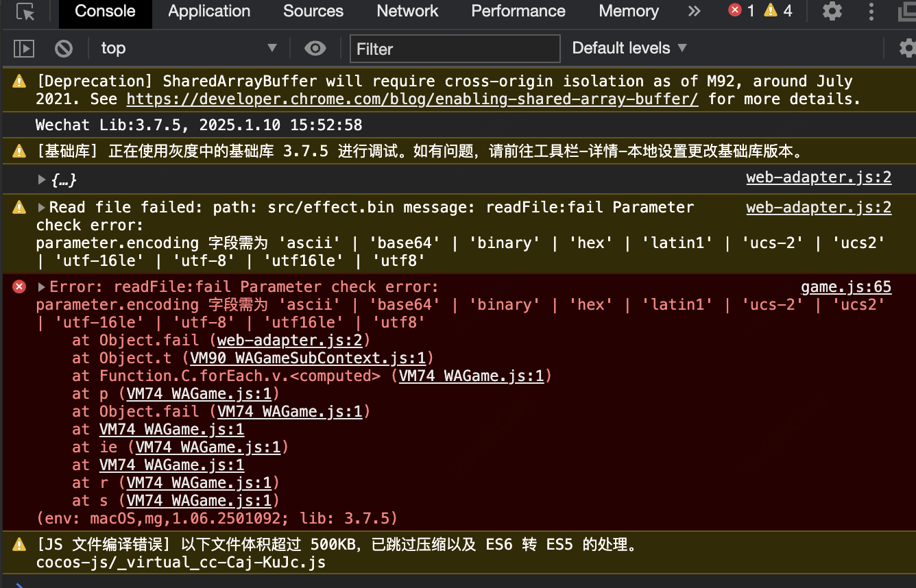The width and height of the screenshot is (916, 588).
Task: Open web-adapter.js:2 source link beside {…}
Action: tap(819, 177)
